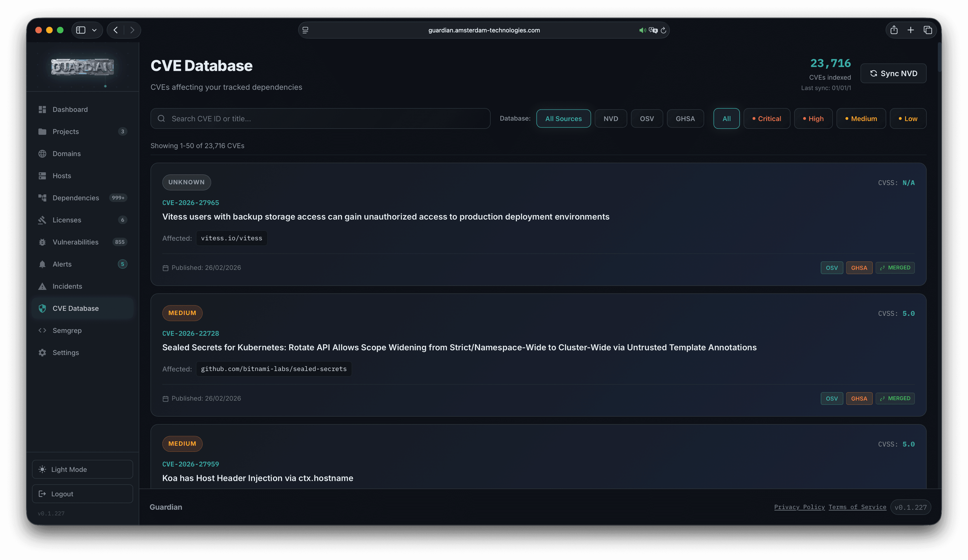This screenshot has width=968, height=560.
Task: Open the Dashboard grid icon
Action: click(42, 109)
